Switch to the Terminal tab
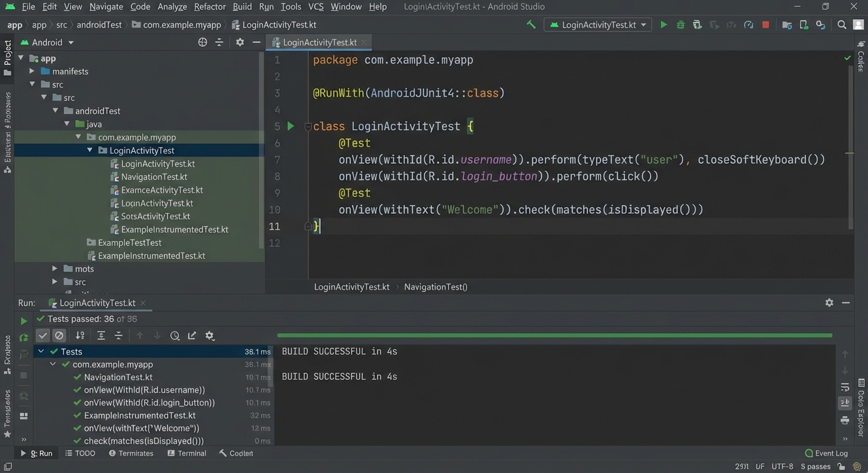868x473 pixels. 187,453
